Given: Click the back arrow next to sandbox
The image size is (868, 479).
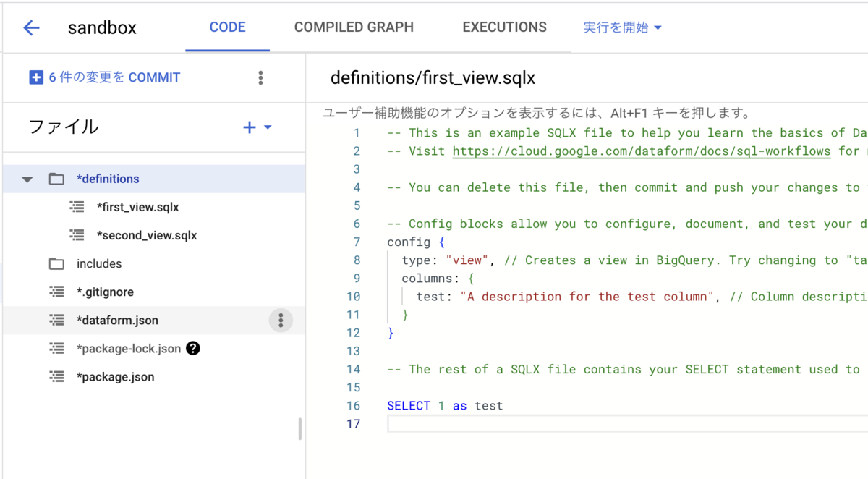Looking at the screenshot, I should click(31, 28).
